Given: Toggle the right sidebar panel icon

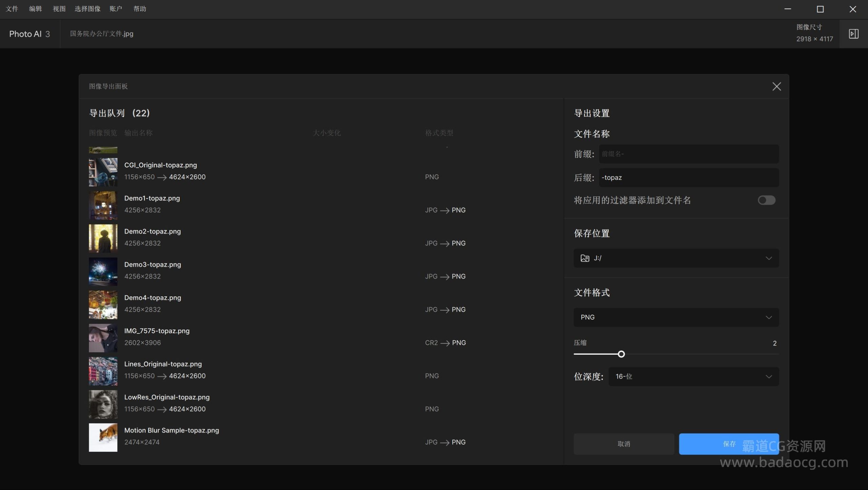Looking at the screenshot, I should [853, 34].
